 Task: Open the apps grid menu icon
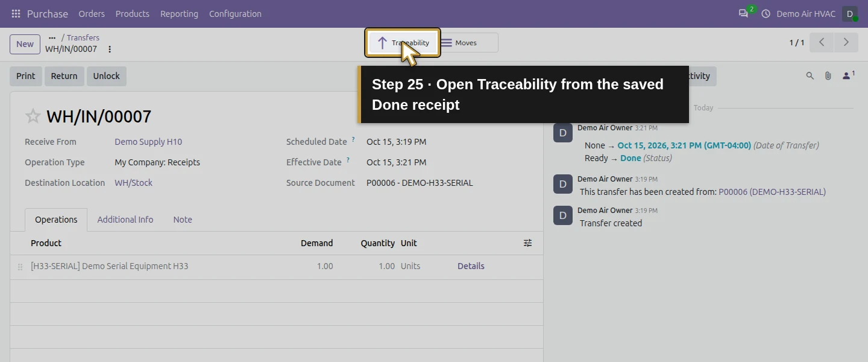[x=16, y=14]
